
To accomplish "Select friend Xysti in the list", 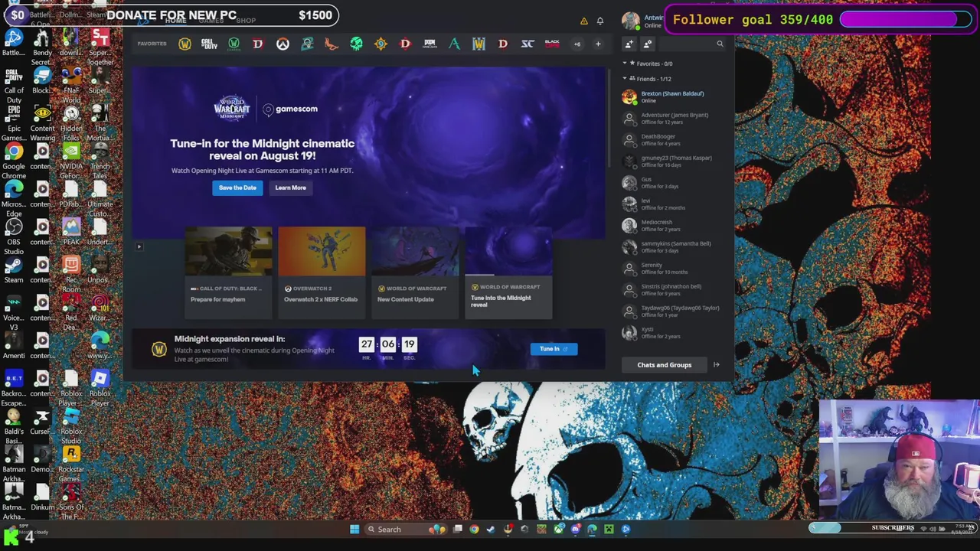I will [x=672, y=333].
